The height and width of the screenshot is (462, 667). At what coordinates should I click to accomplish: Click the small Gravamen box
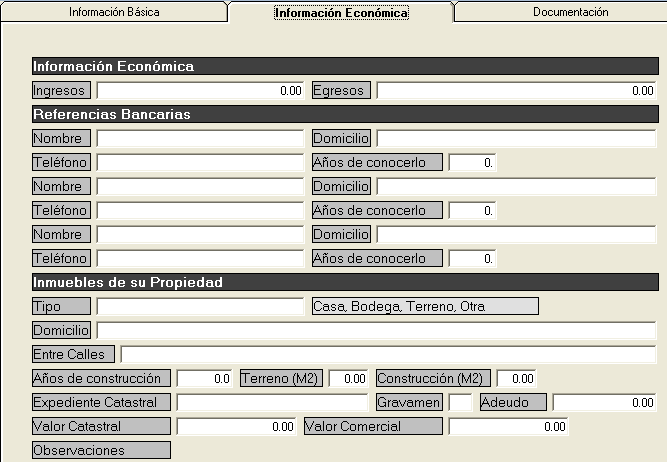(x=460, y=402)
